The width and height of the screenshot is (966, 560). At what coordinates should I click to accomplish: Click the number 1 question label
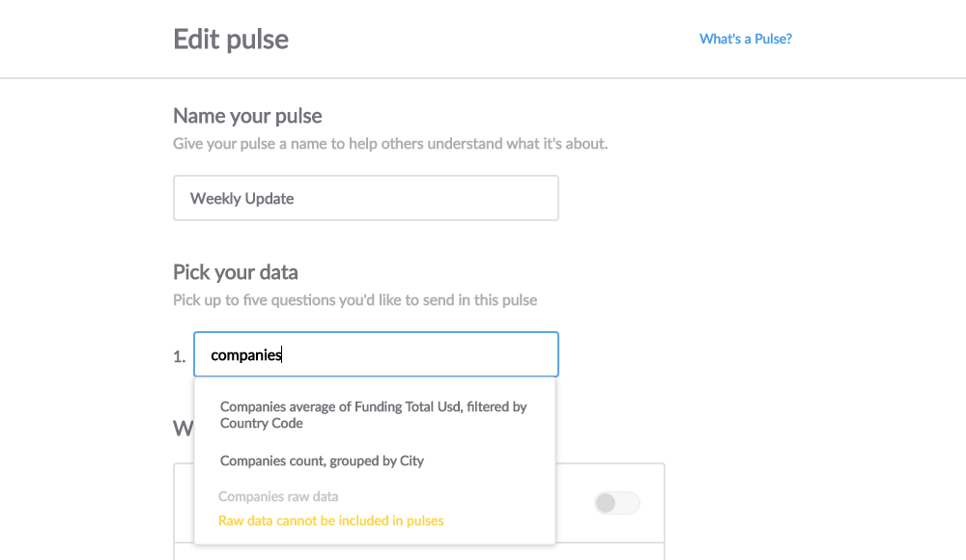(180, 355)
